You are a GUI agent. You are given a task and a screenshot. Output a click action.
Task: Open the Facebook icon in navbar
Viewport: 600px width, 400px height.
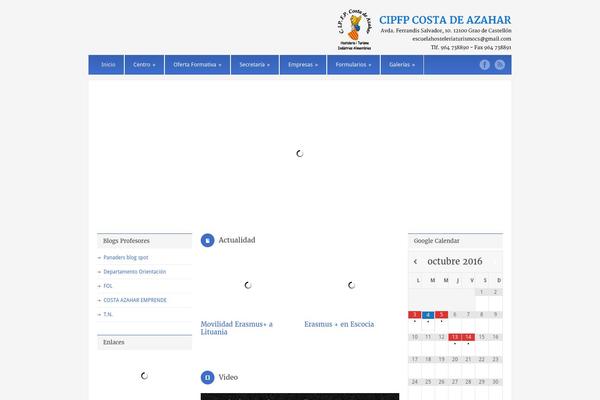click(484, 65)
